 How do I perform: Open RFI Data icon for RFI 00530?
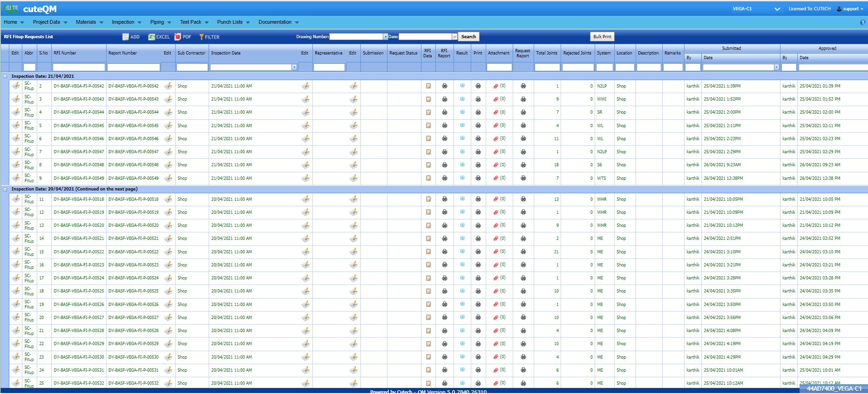pyautogui.click(x=428, y=357)
